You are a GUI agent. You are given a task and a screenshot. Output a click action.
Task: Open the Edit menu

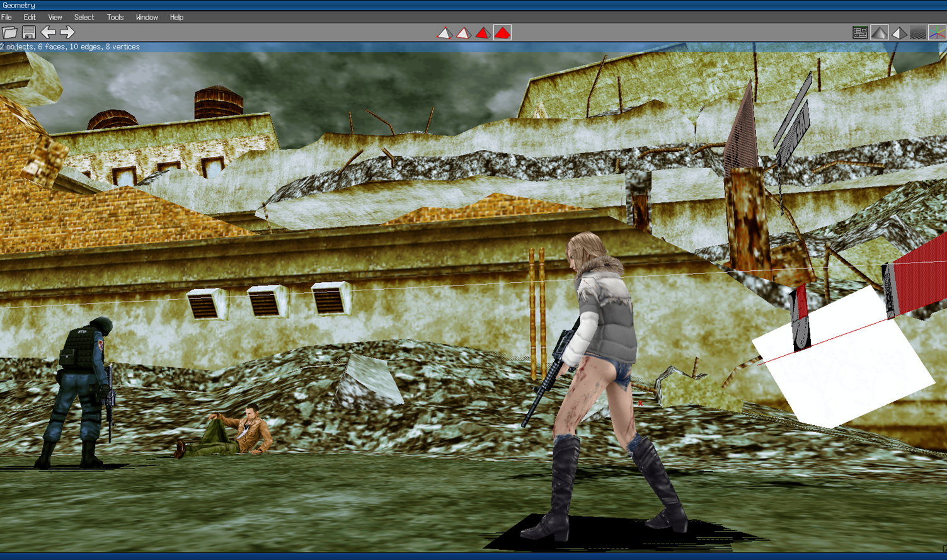(x=30, y=17)
